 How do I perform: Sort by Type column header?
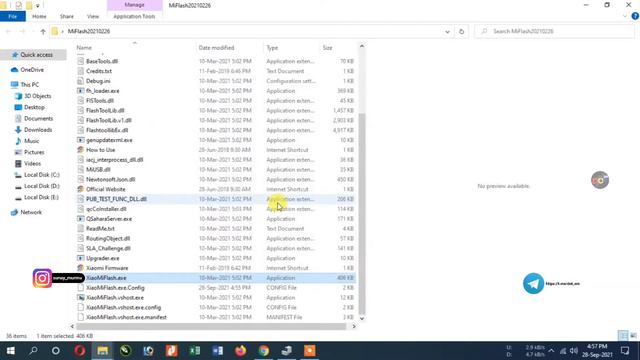pyautogui.click(x=272, y=48)
